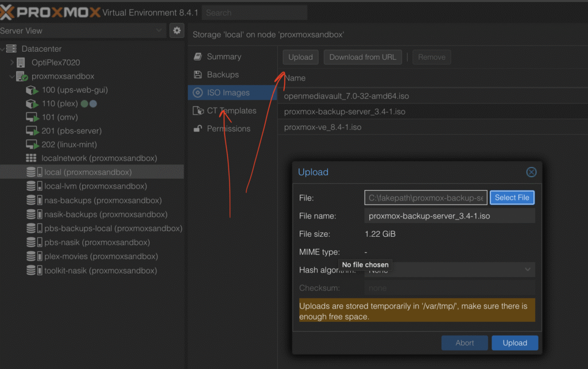Select proxmox-ve_8.4-1.iso row
The image size is (588, 369).
tap(433, 127)
